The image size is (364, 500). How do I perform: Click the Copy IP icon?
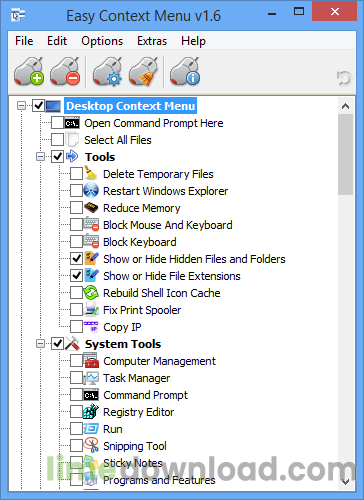[91, 327]
